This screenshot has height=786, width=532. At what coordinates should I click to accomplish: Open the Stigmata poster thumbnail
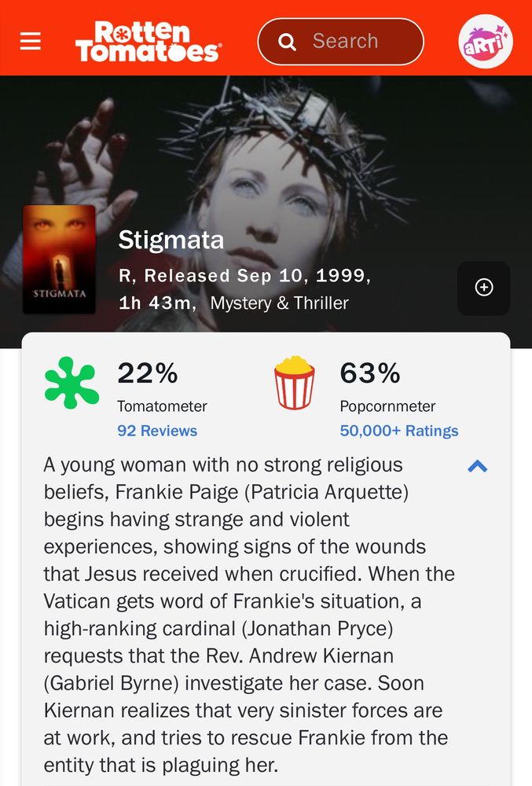click(x=59, y=259)
